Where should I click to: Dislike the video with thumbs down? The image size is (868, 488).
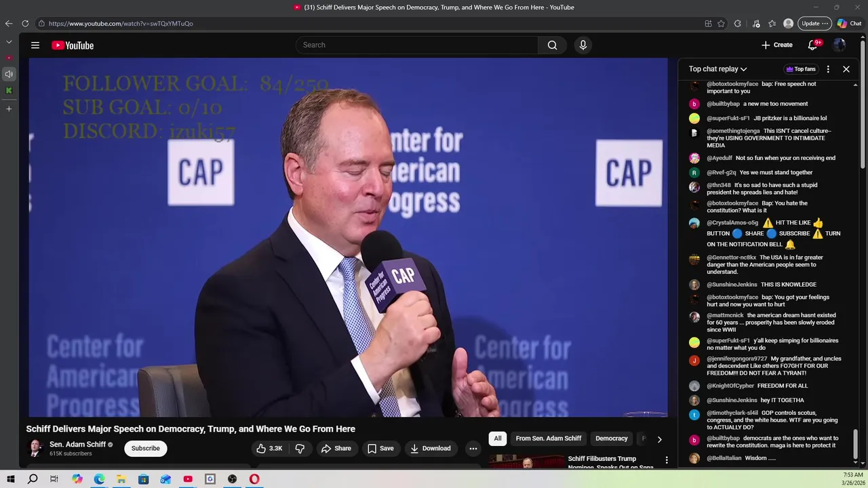pyautogui.click(x=300, y=449)
